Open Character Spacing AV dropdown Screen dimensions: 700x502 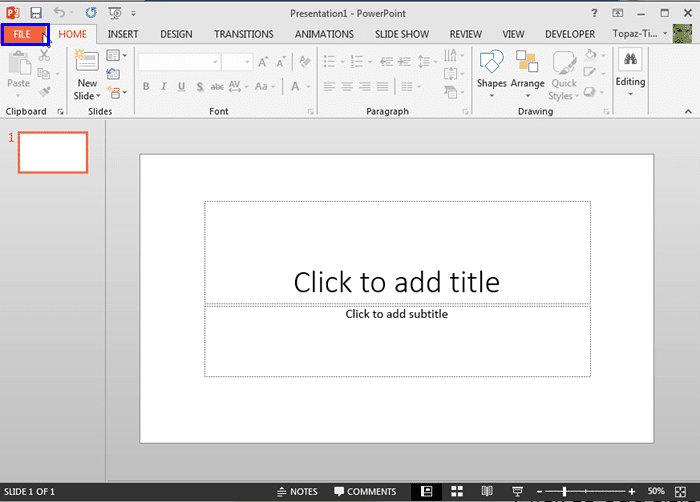tap(238, 86)
